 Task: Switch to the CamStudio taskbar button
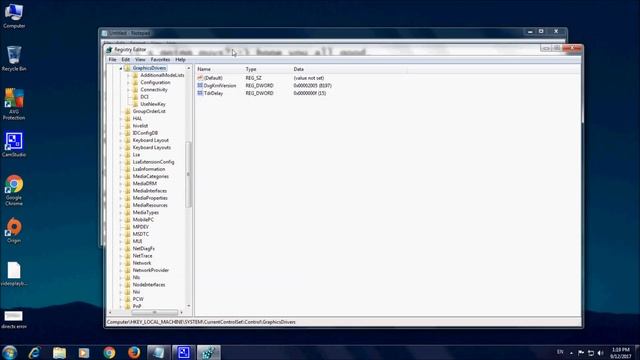point(183,352)
